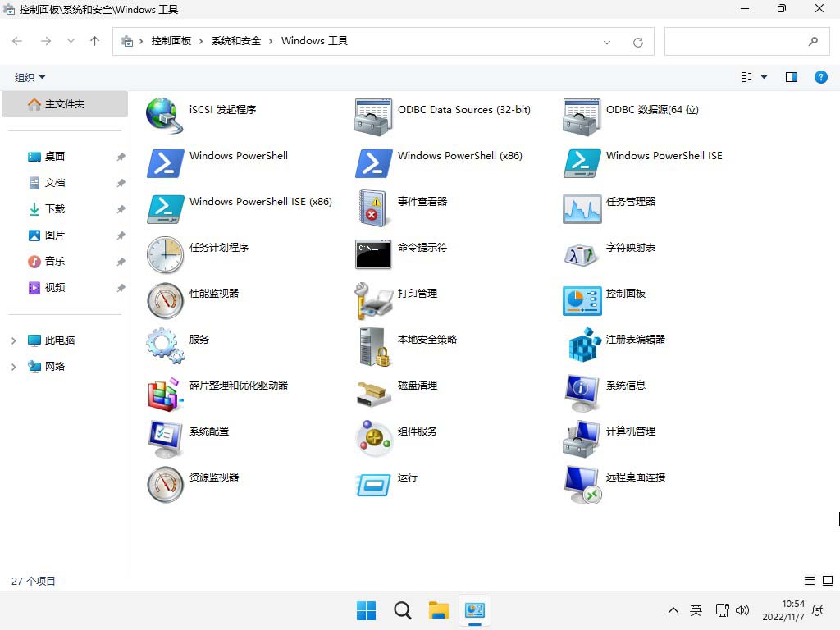Select the 性能监视器 icon
840x630 pixels.
(x=165, y=299)
